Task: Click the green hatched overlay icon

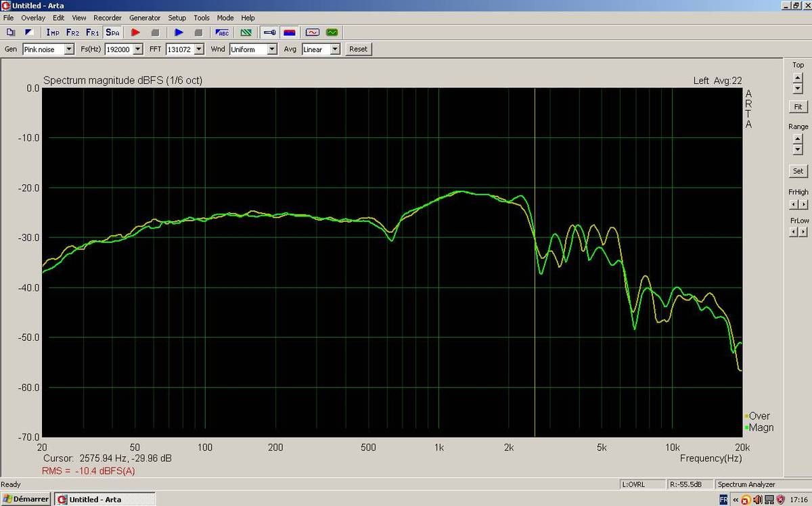Action: tap(246, 32)
